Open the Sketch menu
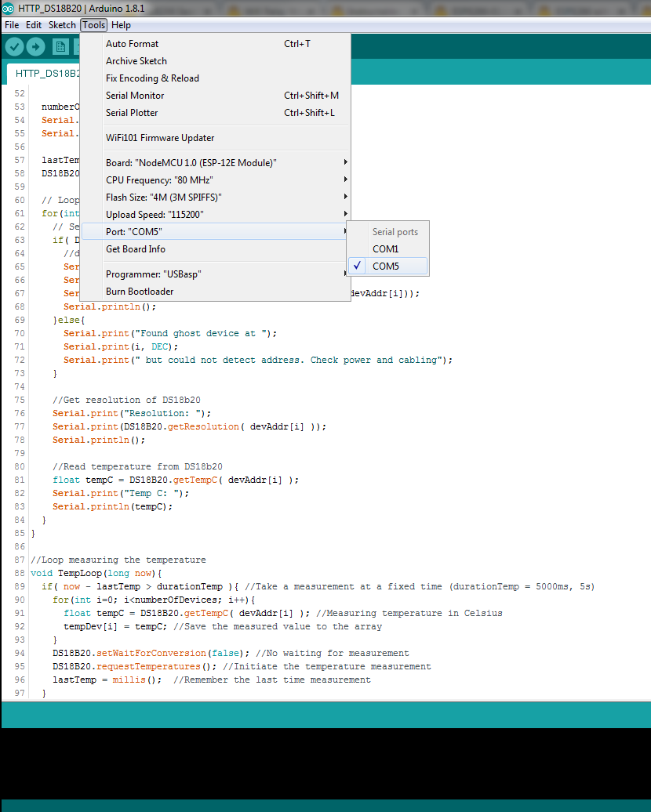This screenshot has width=651, height=812. (x=62, y=25)
